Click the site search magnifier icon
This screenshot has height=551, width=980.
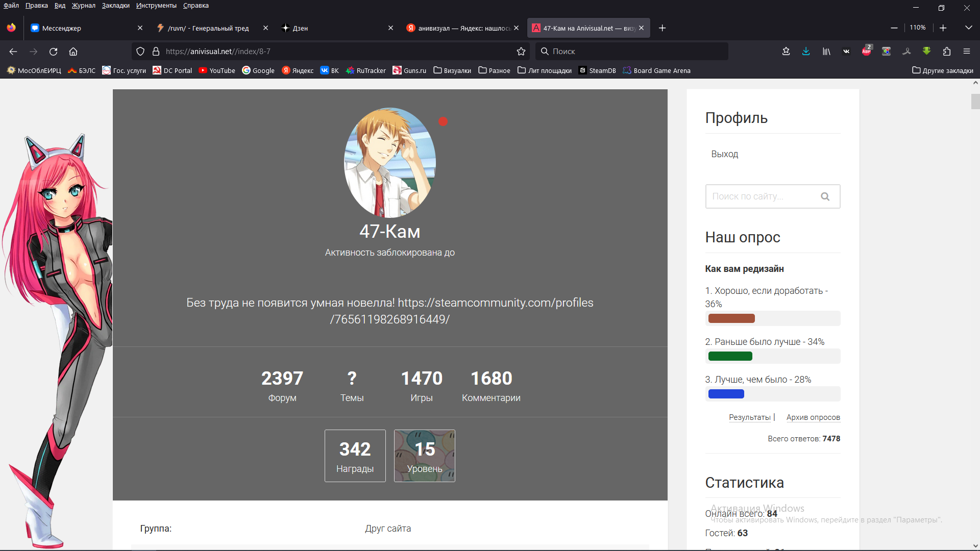point(825,196)
